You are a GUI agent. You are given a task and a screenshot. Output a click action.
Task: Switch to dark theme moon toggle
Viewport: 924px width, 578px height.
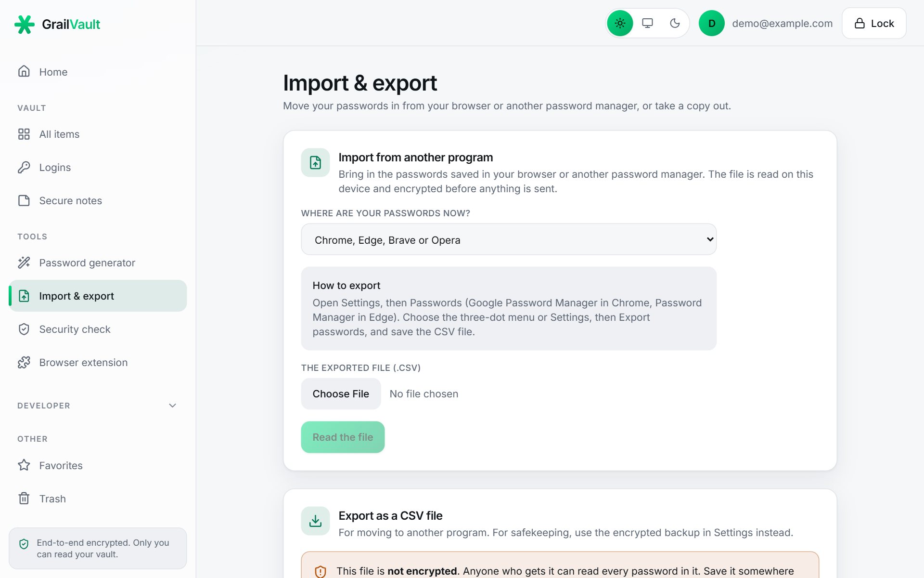(x=675, y=23)
